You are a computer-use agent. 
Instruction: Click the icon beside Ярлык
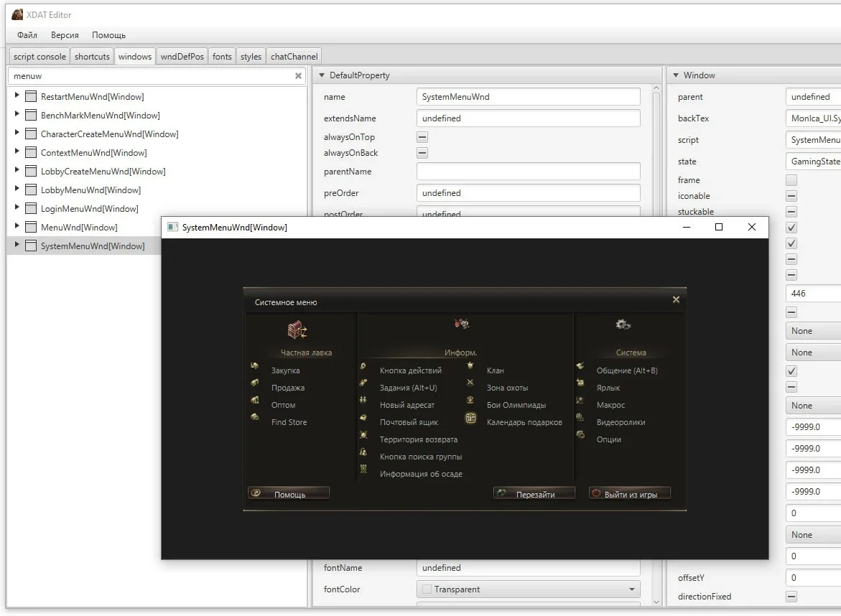point(580,383)
